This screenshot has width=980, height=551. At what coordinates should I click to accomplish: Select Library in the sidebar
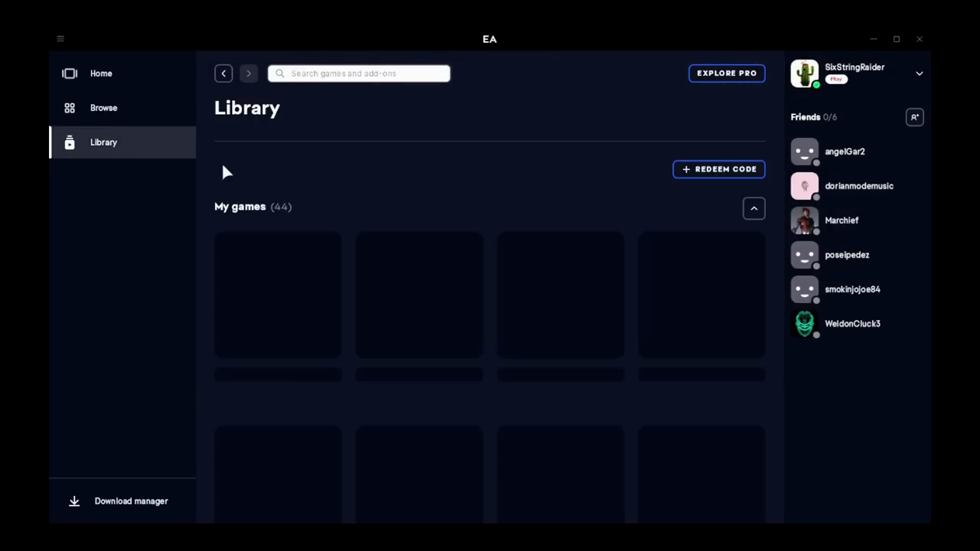[x=122, y=142]
